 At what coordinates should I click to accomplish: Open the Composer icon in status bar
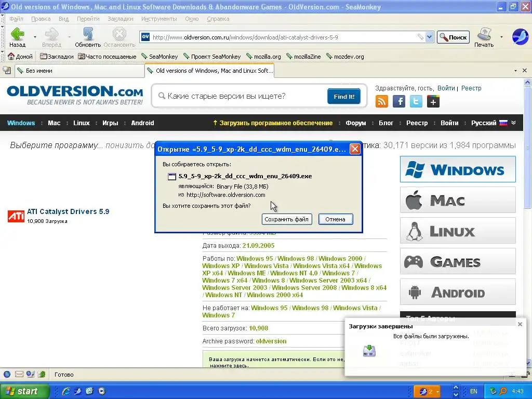[31, 375]
